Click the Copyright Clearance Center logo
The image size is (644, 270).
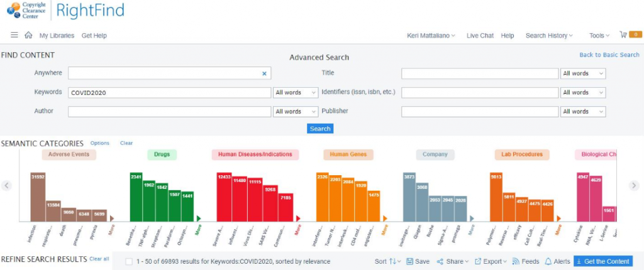(x=25, y=10)
